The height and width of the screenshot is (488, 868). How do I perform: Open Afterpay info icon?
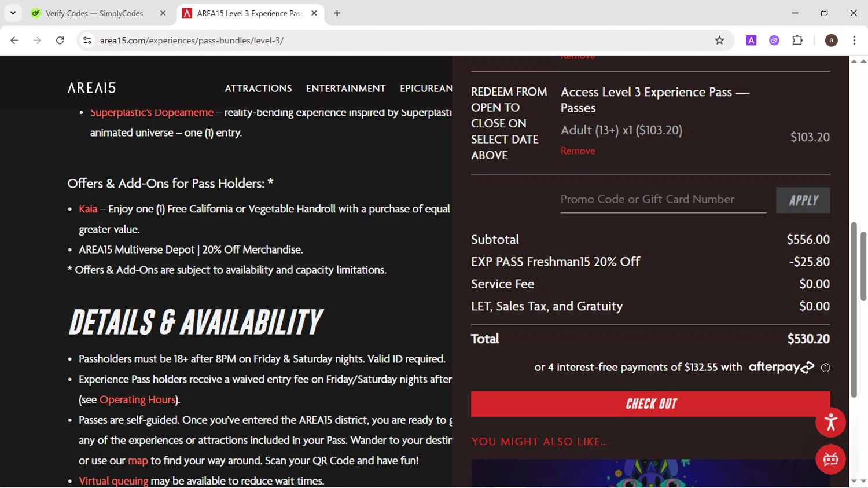826,368
